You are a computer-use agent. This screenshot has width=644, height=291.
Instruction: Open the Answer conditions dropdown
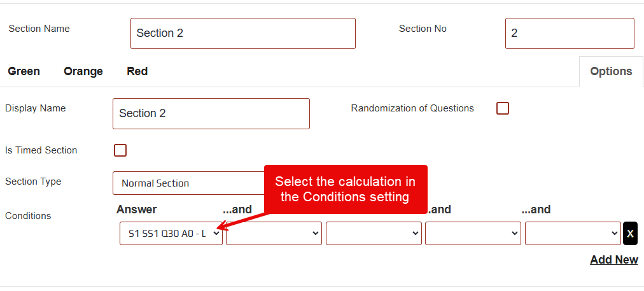[171, 234]
